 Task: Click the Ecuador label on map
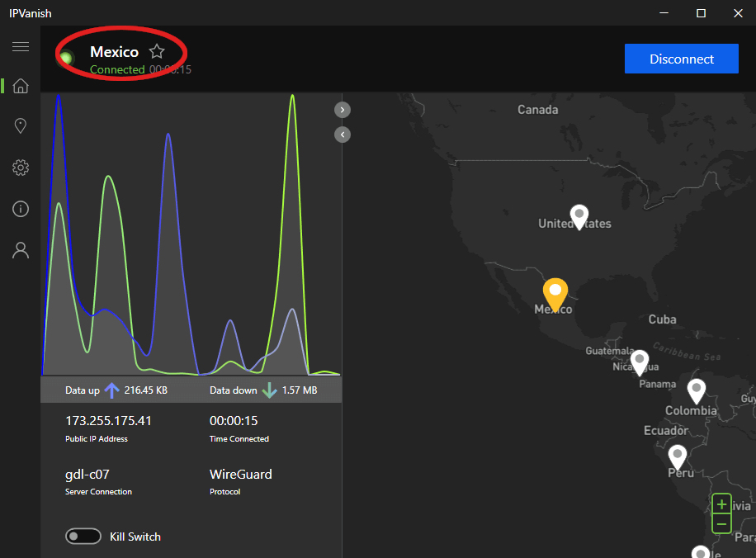[666, 430]
